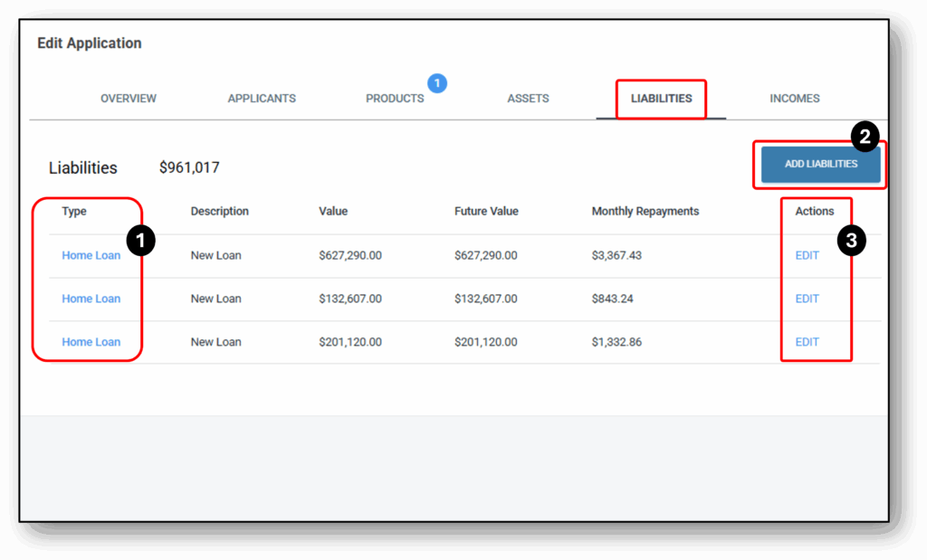Click the black circle marker numbered 3
This screenshot has width=927, height=560.
851,241
